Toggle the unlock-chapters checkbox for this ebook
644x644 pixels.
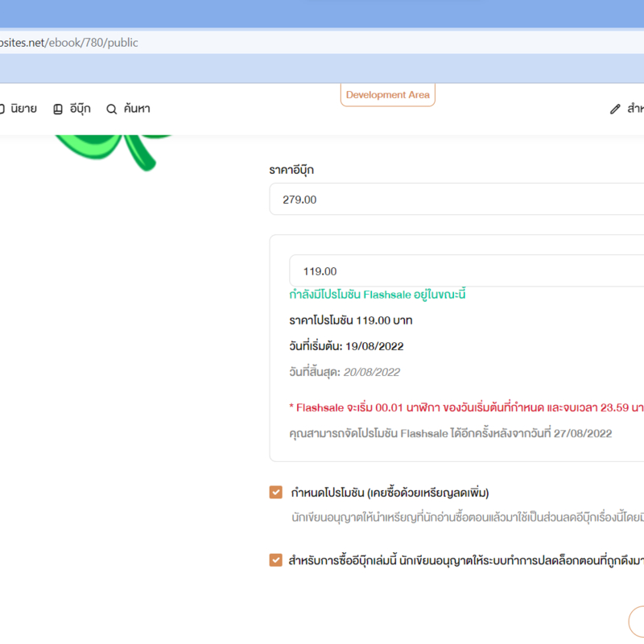point(276,560)
